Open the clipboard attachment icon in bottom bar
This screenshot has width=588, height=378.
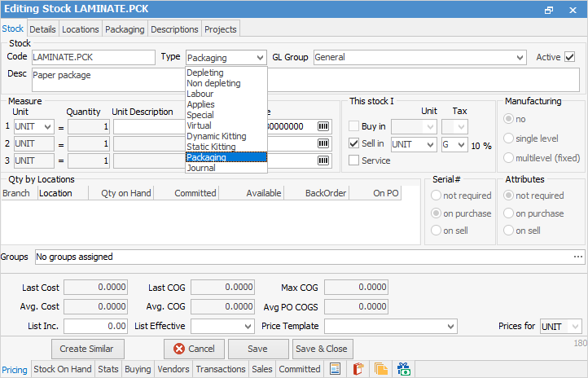pyautogui.click(x=358, y=368)
